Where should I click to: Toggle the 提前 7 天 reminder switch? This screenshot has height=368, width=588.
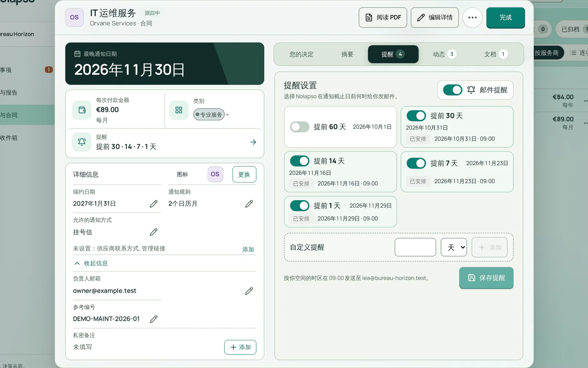tap(416, 163)
